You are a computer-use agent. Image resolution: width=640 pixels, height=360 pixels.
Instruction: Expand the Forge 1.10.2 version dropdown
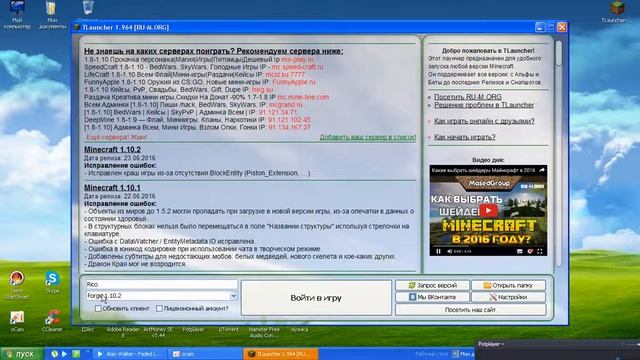coord(233,296)
